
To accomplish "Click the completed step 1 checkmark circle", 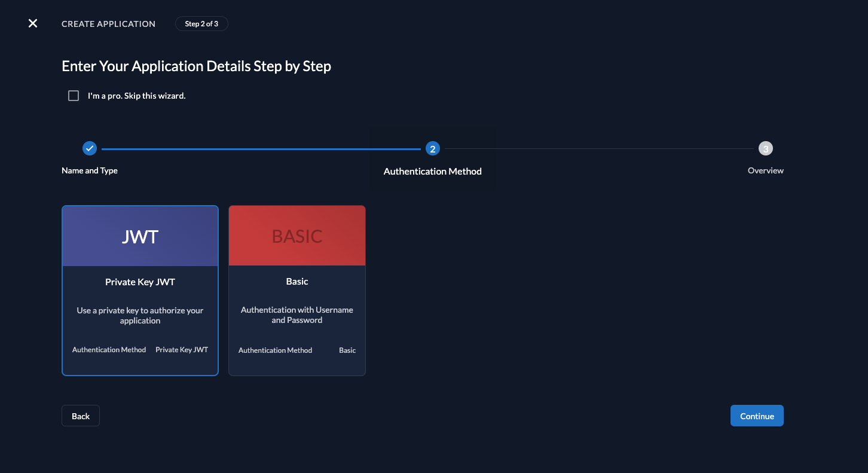I will (x=90, y=148).
